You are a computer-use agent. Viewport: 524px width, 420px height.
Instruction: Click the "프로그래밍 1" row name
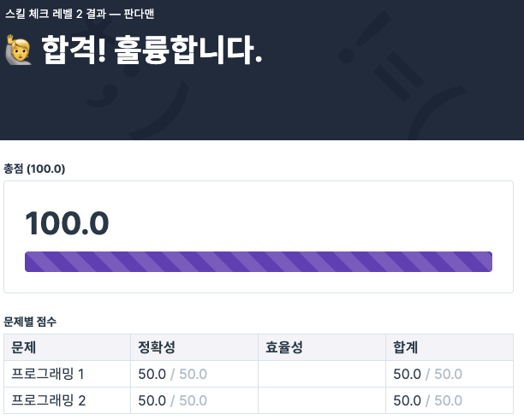[48, 374]
